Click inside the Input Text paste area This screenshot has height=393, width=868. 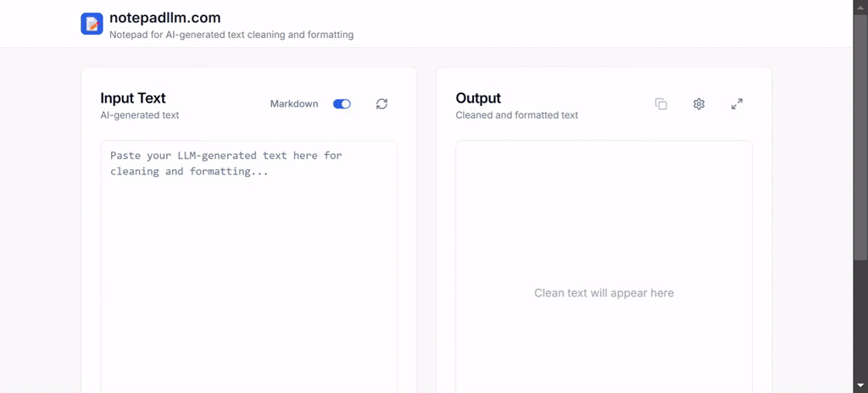[x=248, y=267]
